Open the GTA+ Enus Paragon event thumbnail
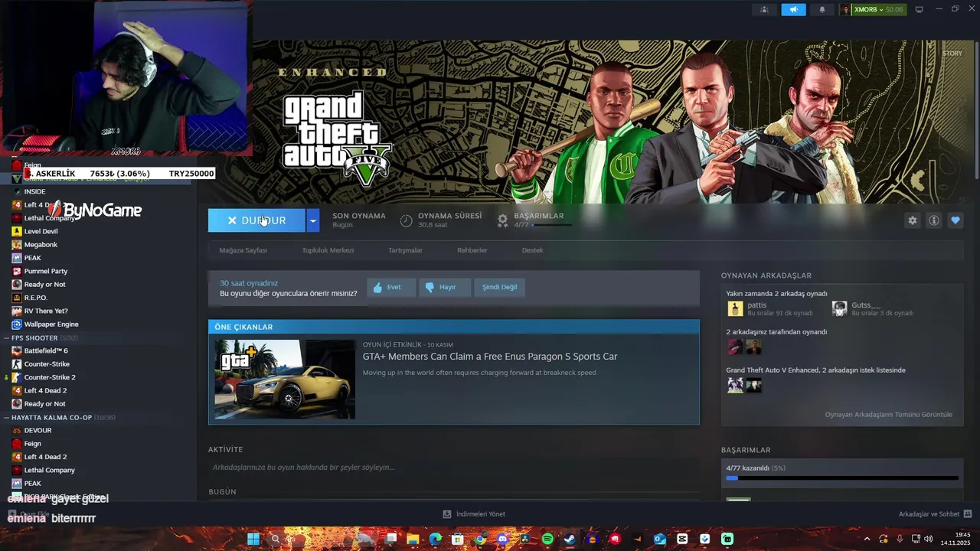The width and height of the screenshot is (980, 551). pyautogui.click(x=285, y=379)
